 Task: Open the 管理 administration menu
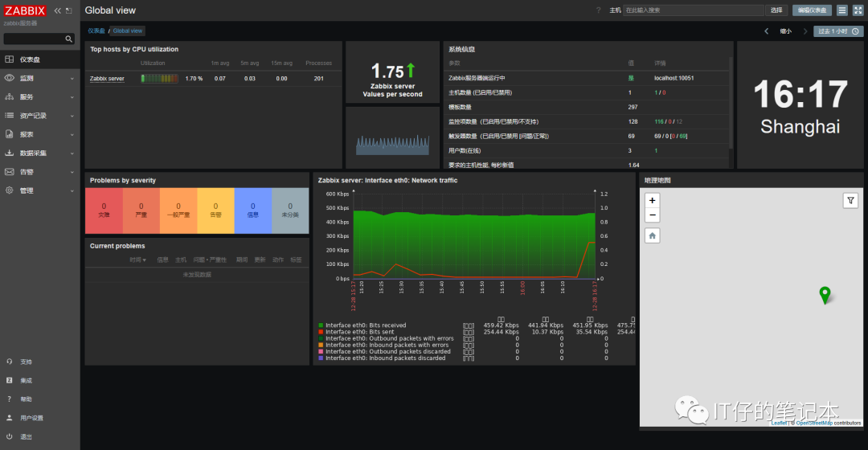40,190
